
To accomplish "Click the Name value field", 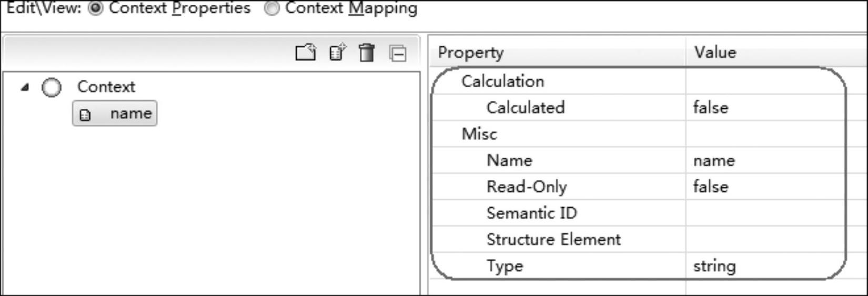I will click(x=763, y=160).
